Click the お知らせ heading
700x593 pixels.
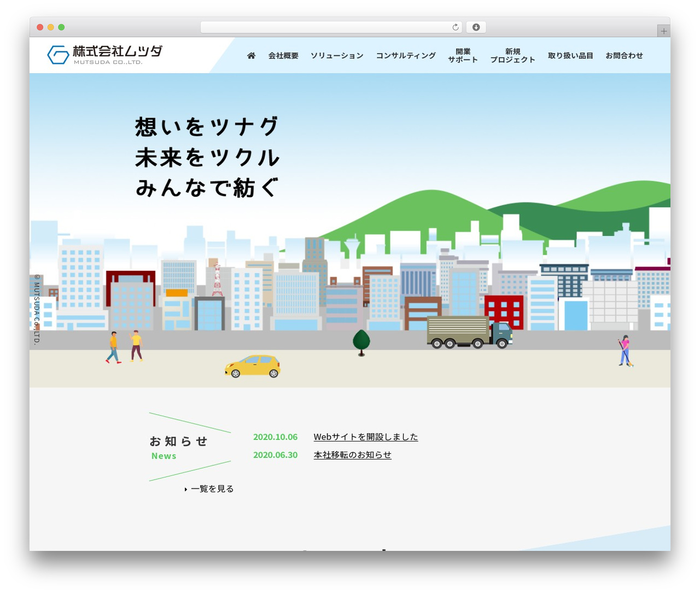pyautogui.click(x=179, y=441)
